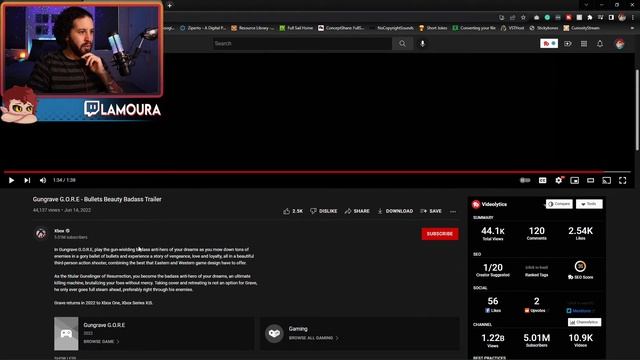Open the ConceptShare bookmark

tap(341, 28)
